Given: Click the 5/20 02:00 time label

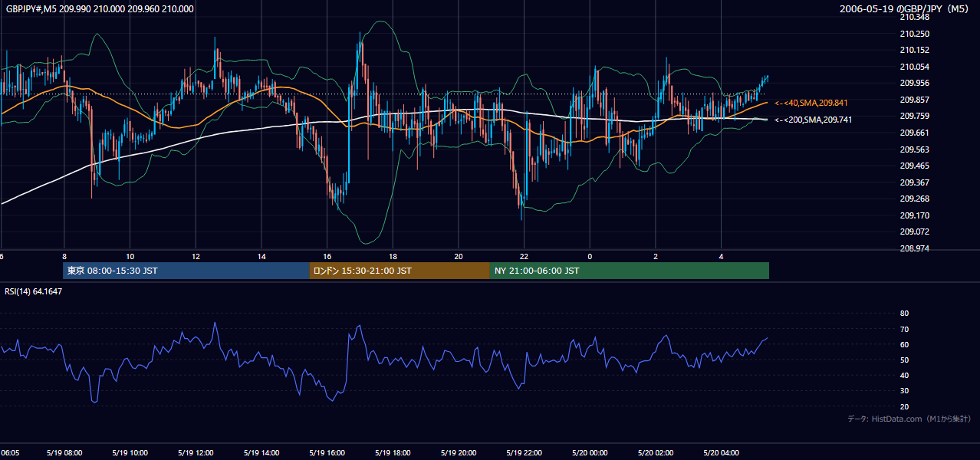Looking at the screenshot, I should tap(656, 453).
